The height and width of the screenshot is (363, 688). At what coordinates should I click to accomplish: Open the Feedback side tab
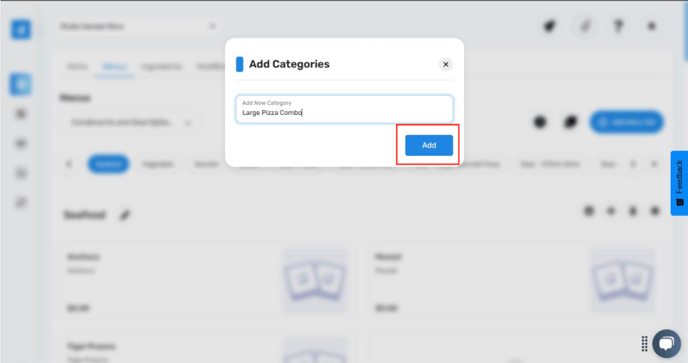679,183
